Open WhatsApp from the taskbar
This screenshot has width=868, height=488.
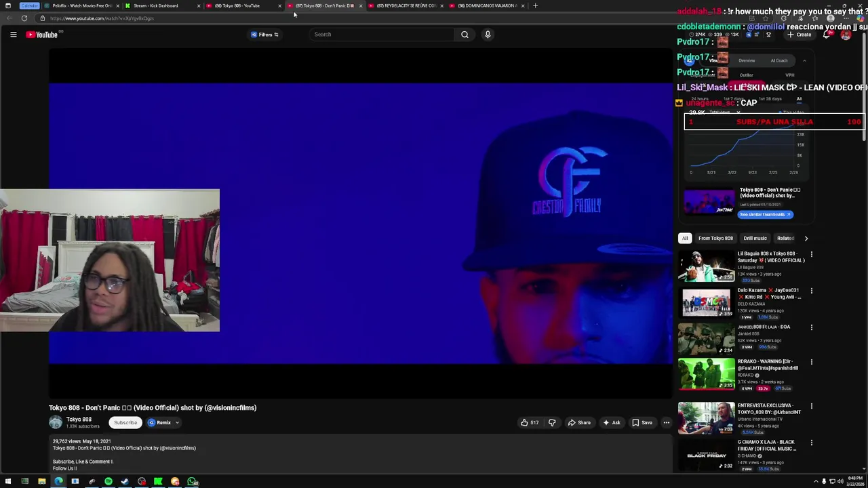pos(193,482)
